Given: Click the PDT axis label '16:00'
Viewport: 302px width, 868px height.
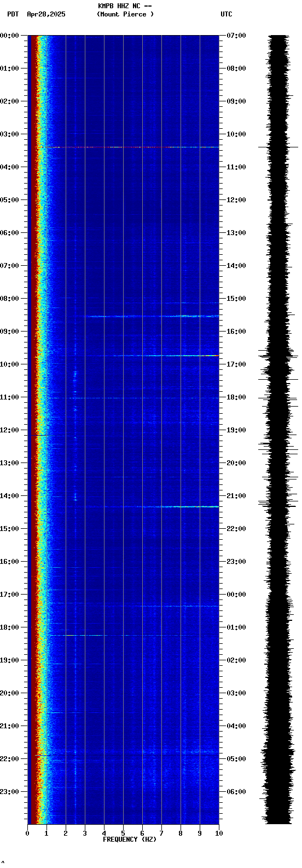Looking at the screenshot, I should point(9,562).
